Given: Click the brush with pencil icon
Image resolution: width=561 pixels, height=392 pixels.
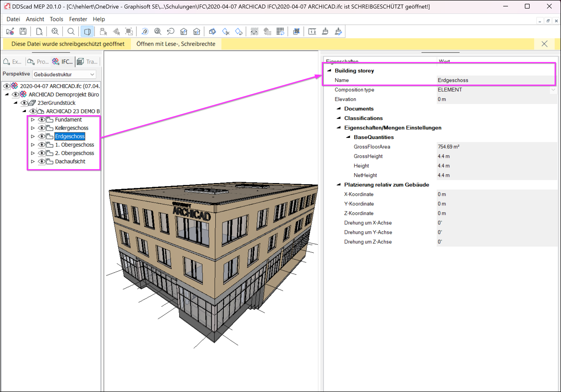Looking at the screenshot, I should (338, 32).
